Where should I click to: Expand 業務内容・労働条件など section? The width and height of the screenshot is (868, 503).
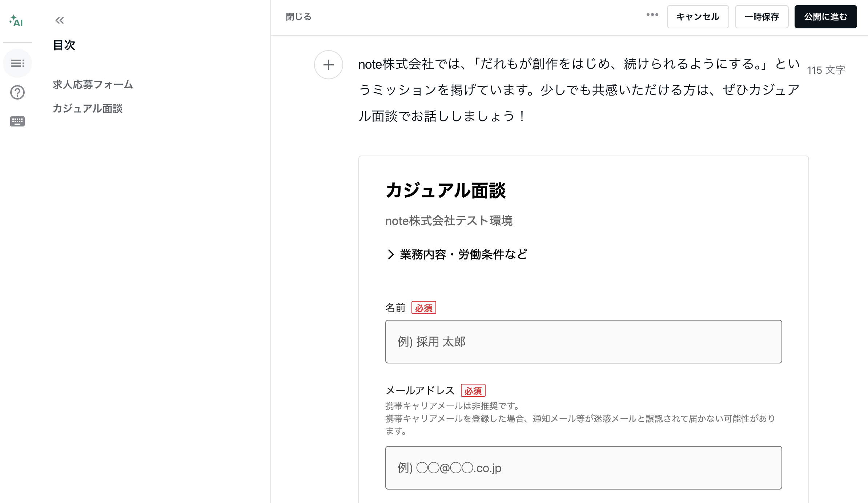[x=457, y=254]
